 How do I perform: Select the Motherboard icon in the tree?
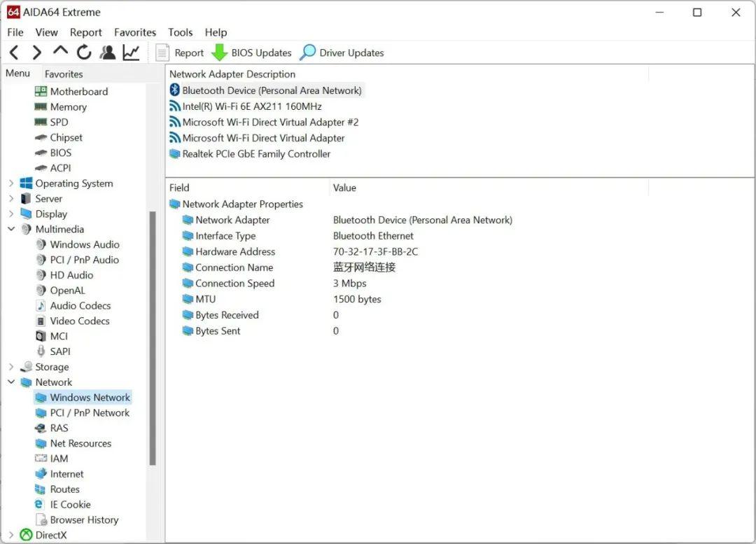[41, 91]
